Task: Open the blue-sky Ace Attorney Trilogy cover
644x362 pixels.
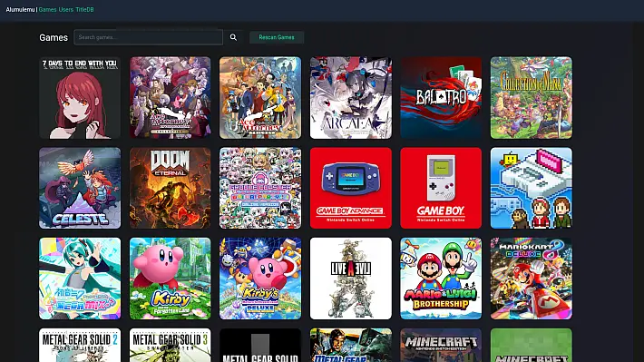Action: 260,98
